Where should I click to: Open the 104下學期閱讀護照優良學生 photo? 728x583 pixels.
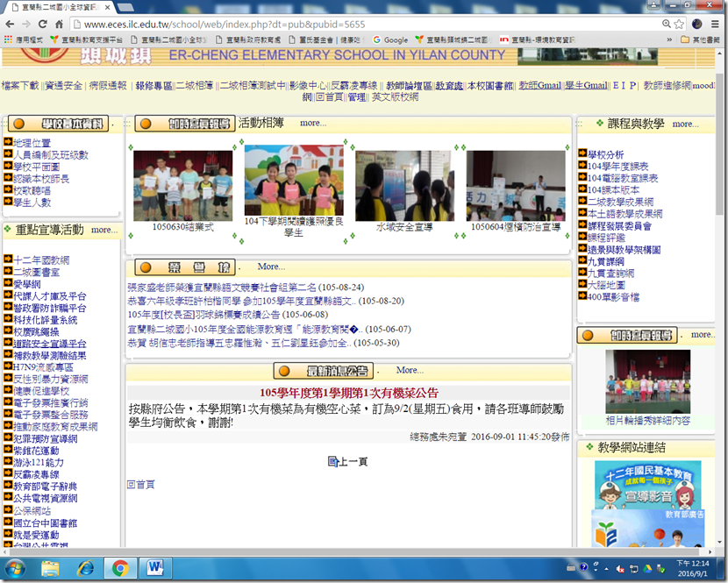[x=294, y=180]
